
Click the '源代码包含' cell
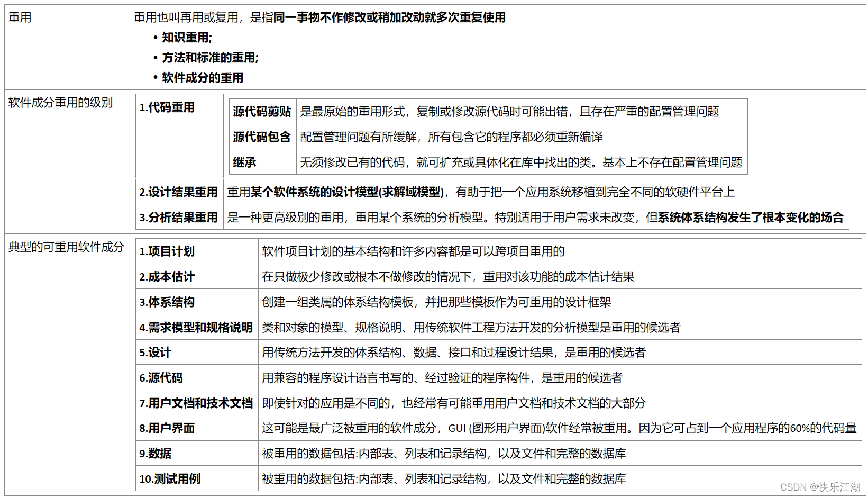[263, 137]
